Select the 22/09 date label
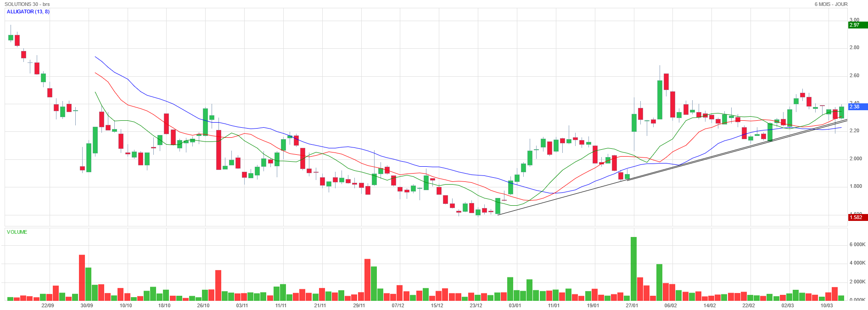The height and width of the screenshot is (310, 868). [48, 305]
